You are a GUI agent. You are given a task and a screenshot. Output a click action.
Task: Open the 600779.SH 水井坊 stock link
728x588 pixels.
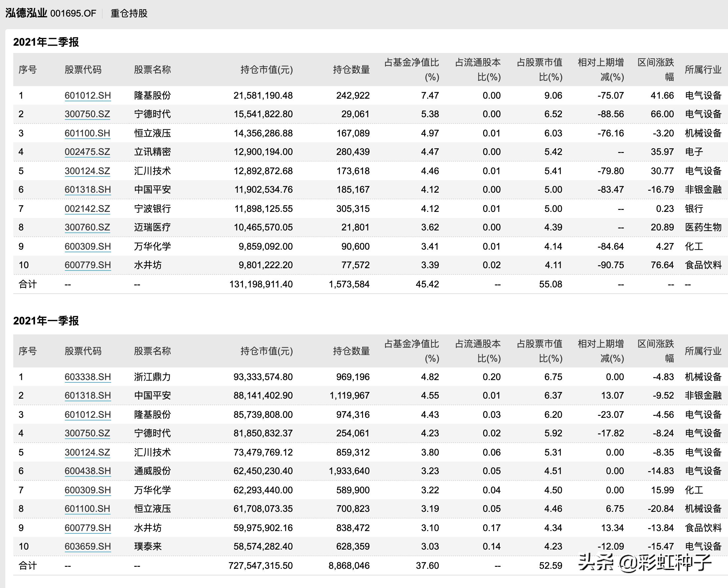87,266
